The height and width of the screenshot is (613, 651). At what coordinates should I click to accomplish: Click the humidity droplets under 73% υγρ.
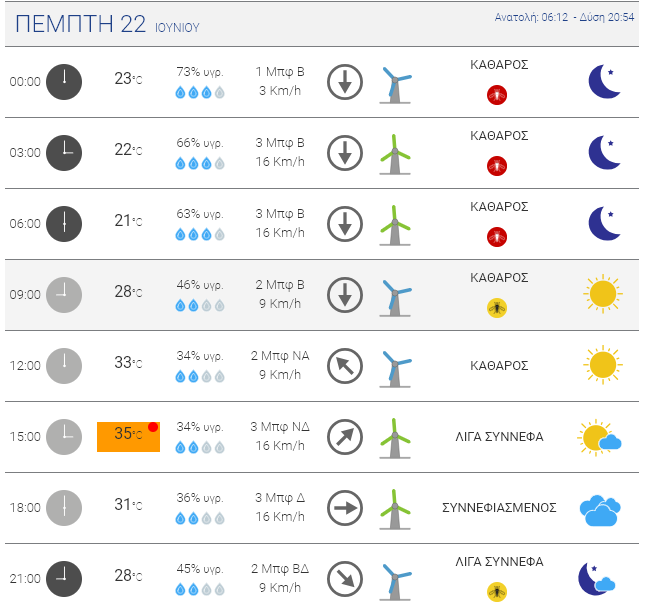(x=200, y=92)
